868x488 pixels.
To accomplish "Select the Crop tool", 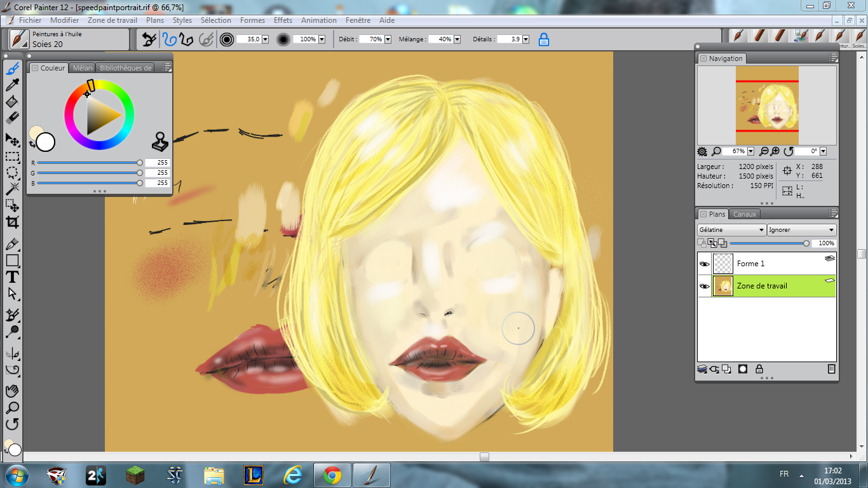I will click(x=12, y=222).
